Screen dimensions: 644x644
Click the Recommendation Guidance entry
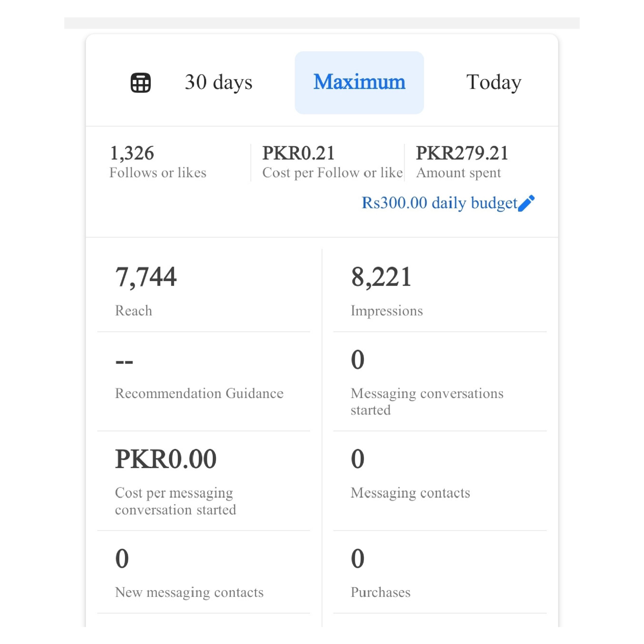pyautogui.click(x=199, y=393)
